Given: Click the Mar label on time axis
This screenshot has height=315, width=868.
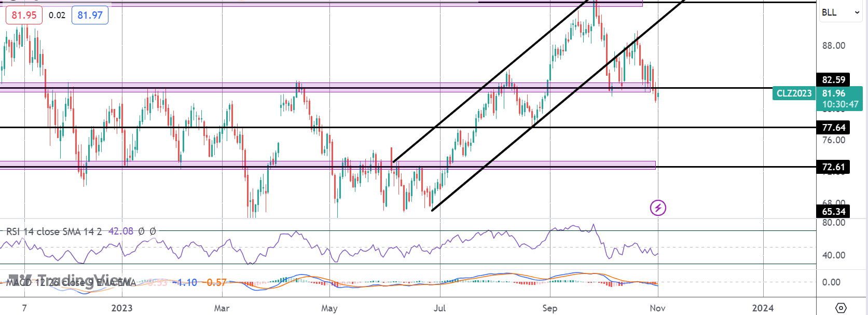Looking at the screenshot, I should pos(222,308).
